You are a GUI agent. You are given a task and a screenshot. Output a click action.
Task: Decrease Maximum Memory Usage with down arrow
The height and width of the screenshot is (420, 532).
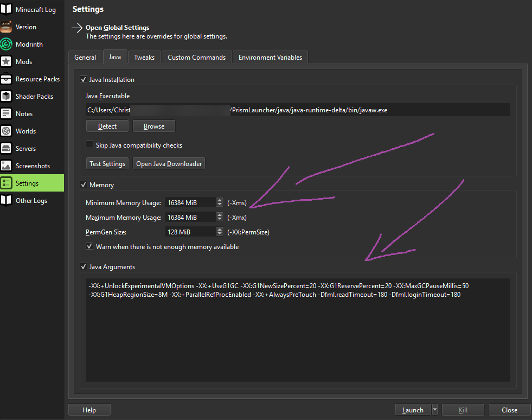[220, 219]
